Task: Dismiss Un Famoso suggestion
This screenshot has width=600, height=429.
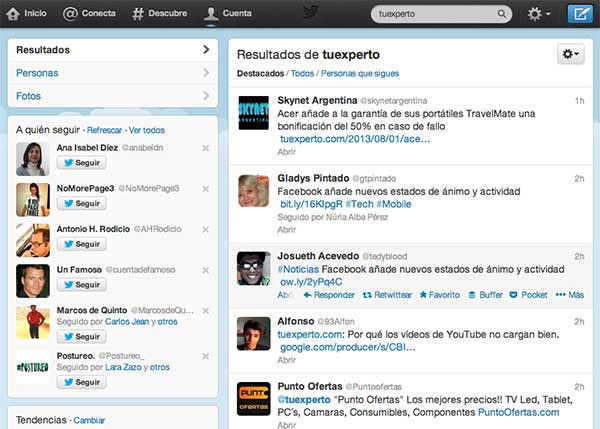Action: tap(205, 270)
